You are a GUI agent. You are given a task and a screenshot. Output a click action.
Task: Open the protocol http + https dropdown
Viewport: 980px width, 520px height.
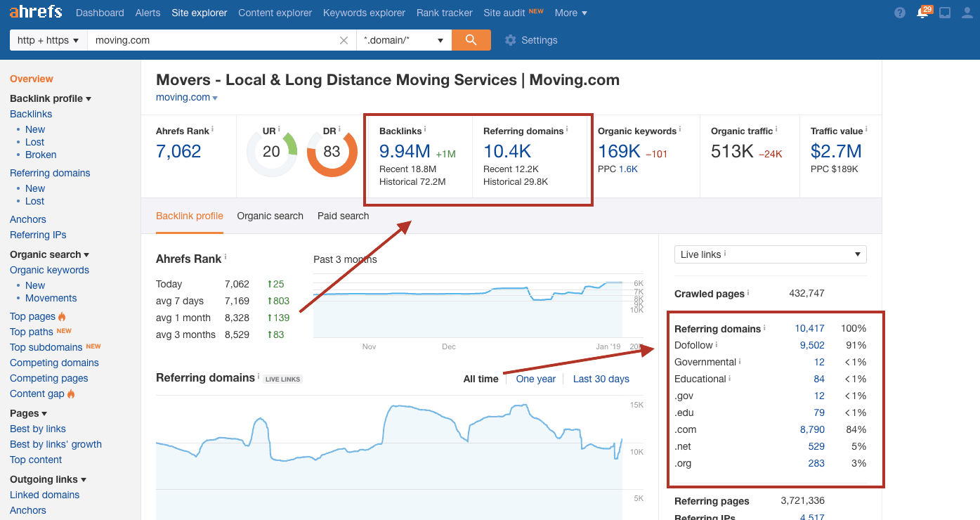48,40
